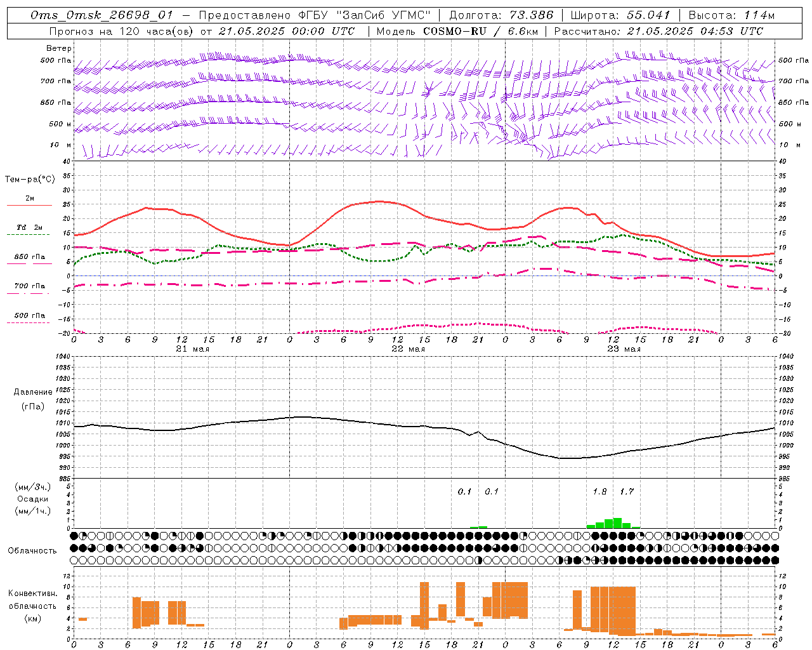Click the tallest green precipitation bar

[x=617, y=523]
